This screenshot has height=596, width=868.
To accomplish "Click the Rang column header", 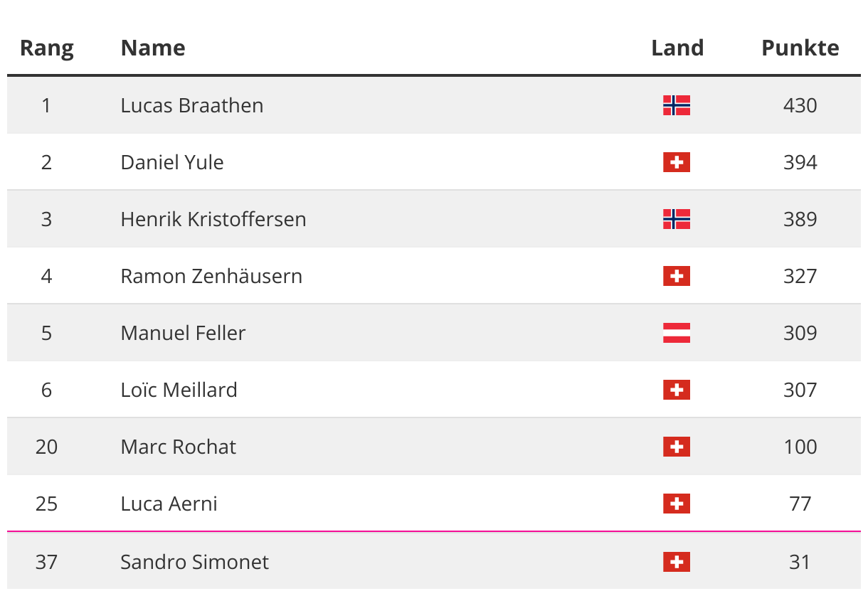I will [47, 48].
